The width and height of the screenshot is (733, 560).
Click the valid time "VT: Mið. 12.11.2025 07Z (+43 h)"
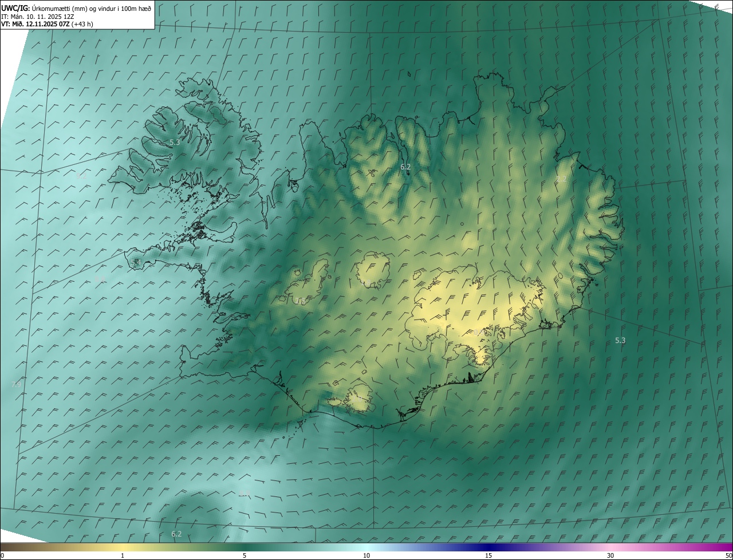point(48,24)
